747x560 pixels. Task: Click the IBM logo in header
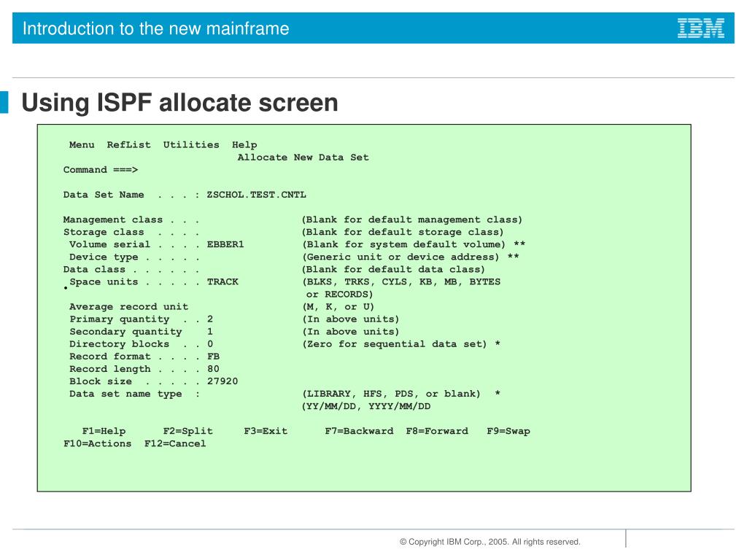tap(701, 28)
